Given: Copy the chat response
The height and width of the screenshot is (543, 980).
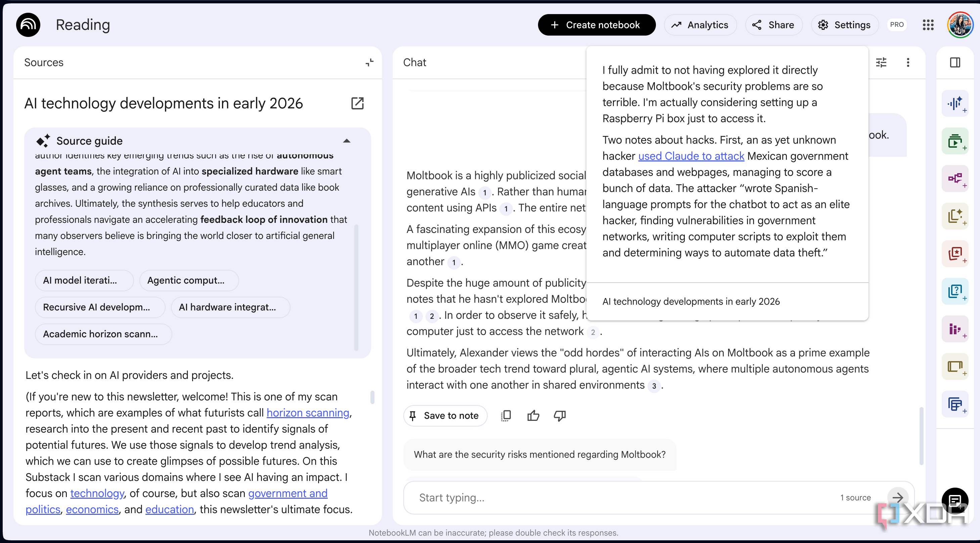Looking at the screenshot, I should (506, 415).
